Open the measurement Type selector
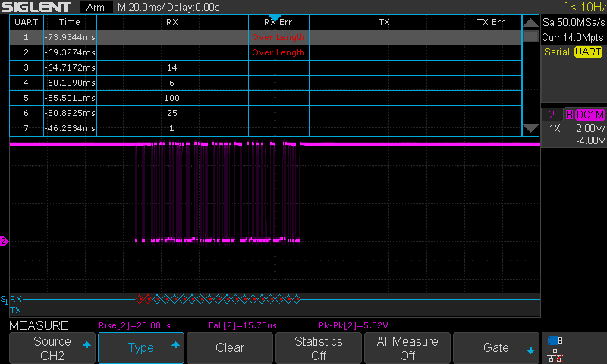The height and width of the screenshot is (364, 607). coord(141,348)
